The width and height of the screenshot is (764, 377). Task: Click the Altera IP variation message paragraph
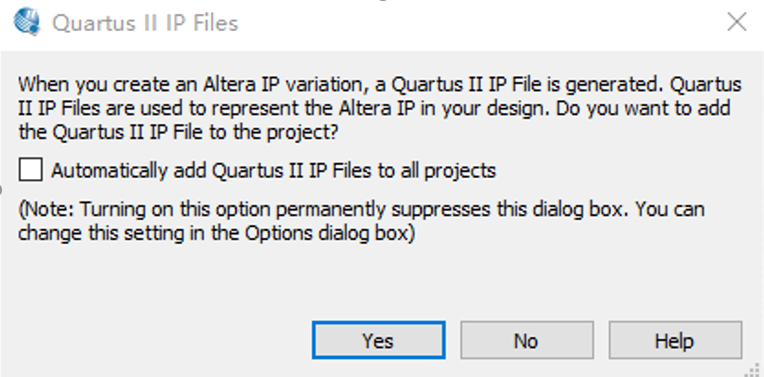pos(380,108)
